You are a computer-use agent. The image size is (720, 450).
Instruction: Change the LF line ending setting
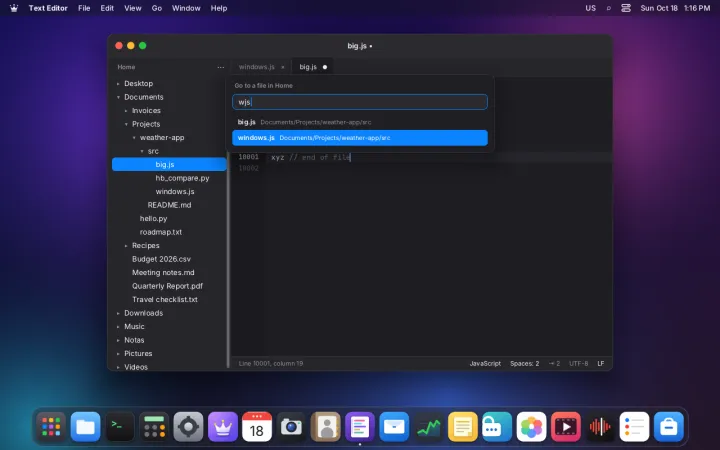coord(601,363)
